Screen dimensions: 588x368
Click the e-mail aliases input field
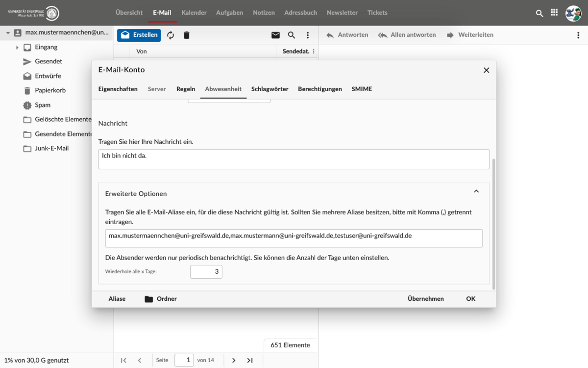[x=294, y=238]
